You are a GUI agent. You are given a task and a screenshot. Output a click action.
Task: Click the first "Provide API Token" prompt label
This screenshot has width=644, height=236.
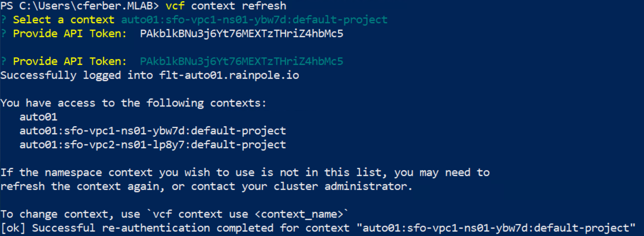(x=69, y=34)
